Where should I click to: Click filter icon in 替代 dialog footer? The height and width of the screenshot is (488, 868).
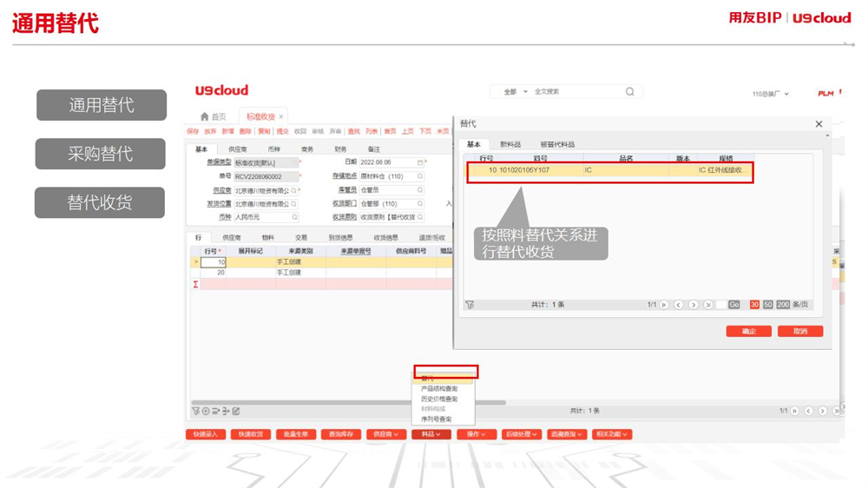(470, 305)
